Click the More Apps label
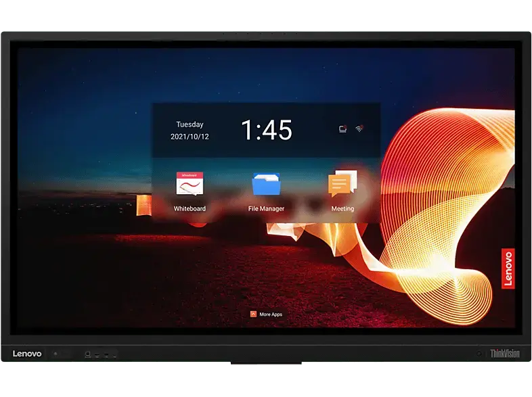 coord(271,314)
